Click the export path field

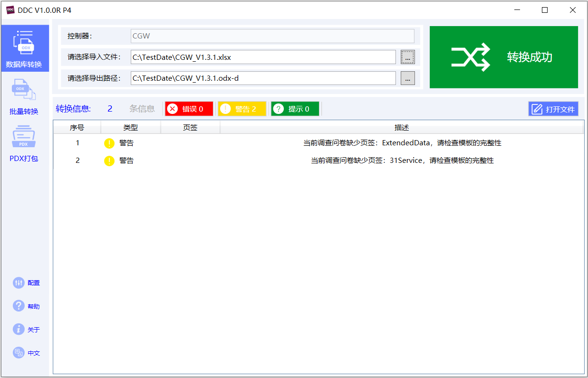coord(263,78)
